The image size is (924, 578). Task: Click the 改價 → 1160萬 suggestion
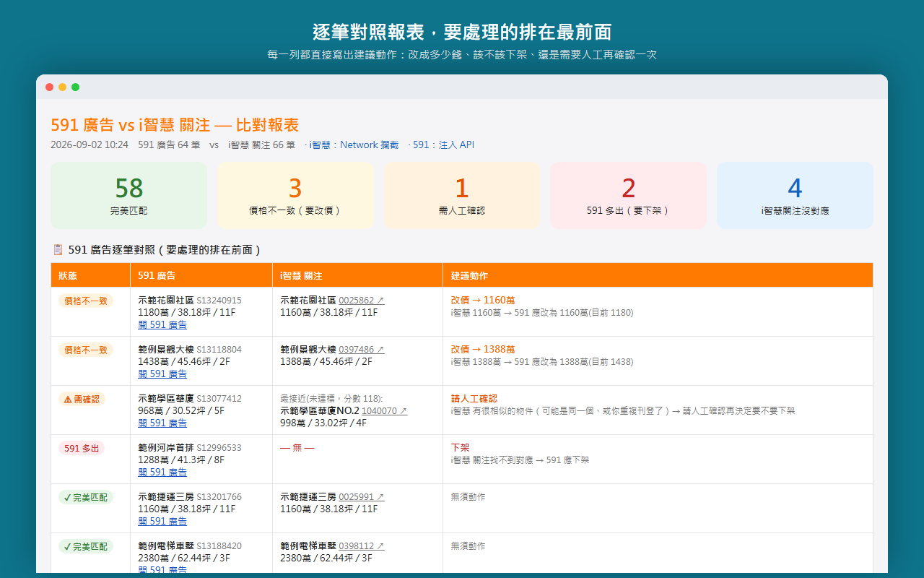coord(483,300)
